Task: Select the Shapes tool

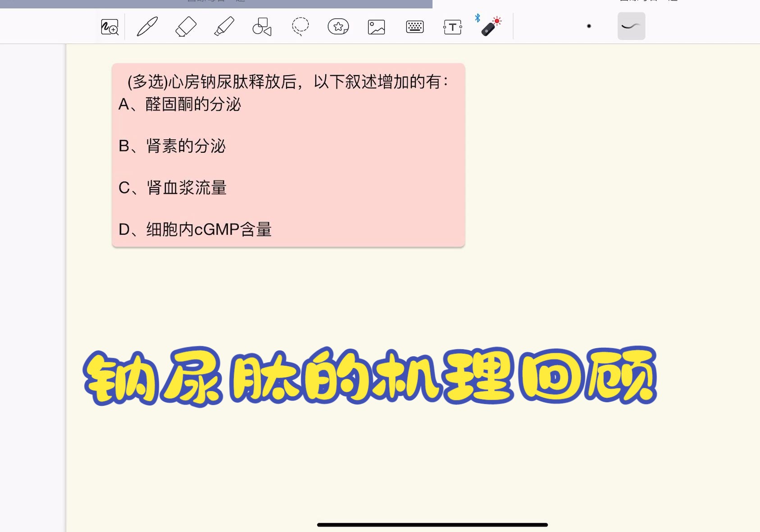Action: 262,27
